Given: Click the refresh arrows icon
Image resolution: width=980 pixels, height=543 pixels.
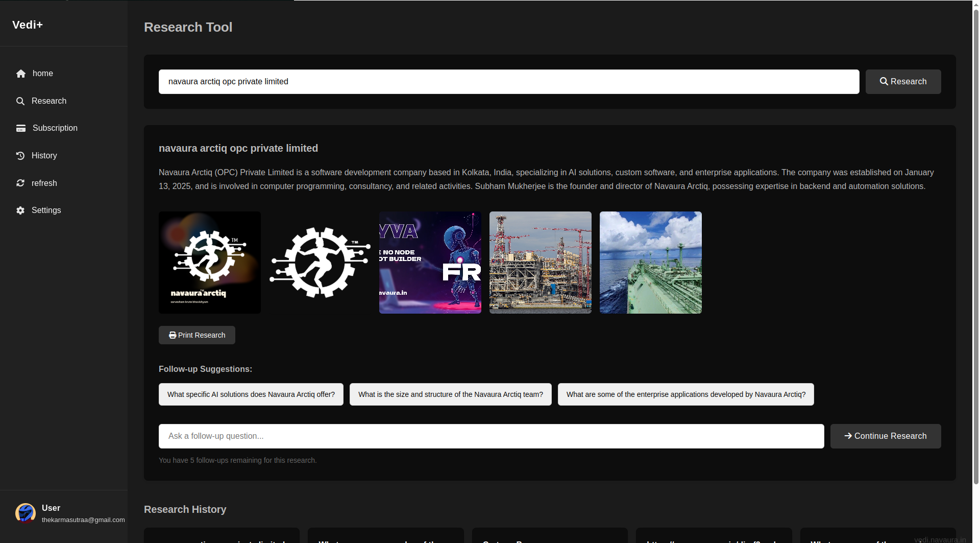Looking at the screenshot, I should pyautogui.click(x=20, y=183).
